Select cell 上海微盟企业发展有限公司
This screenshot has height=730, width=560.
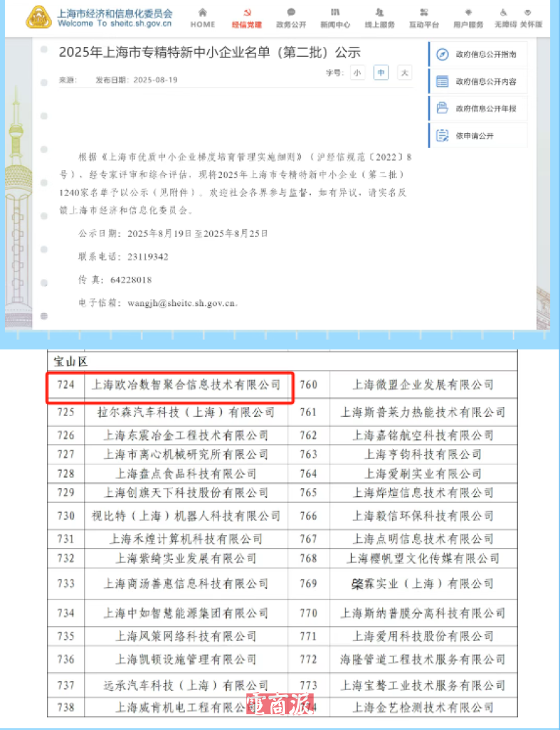423,385
